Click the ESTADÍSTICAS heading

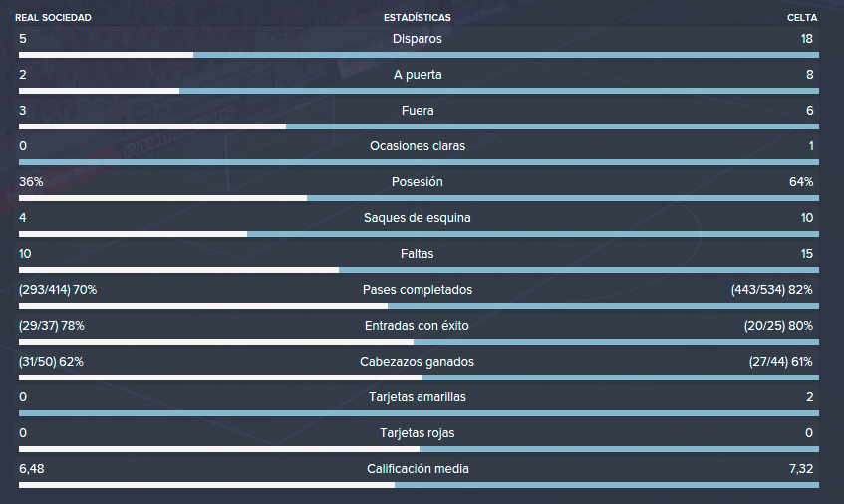418,18
